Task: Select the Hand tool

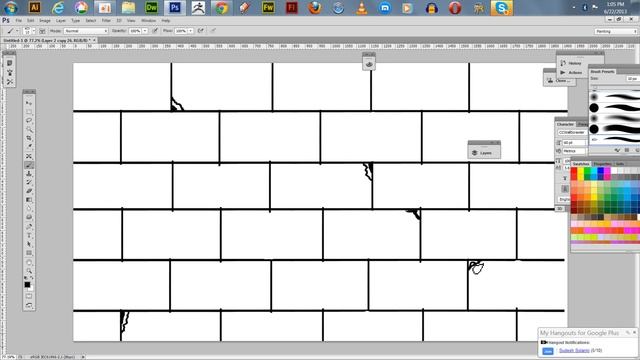Action: click(x=29, y=262)
